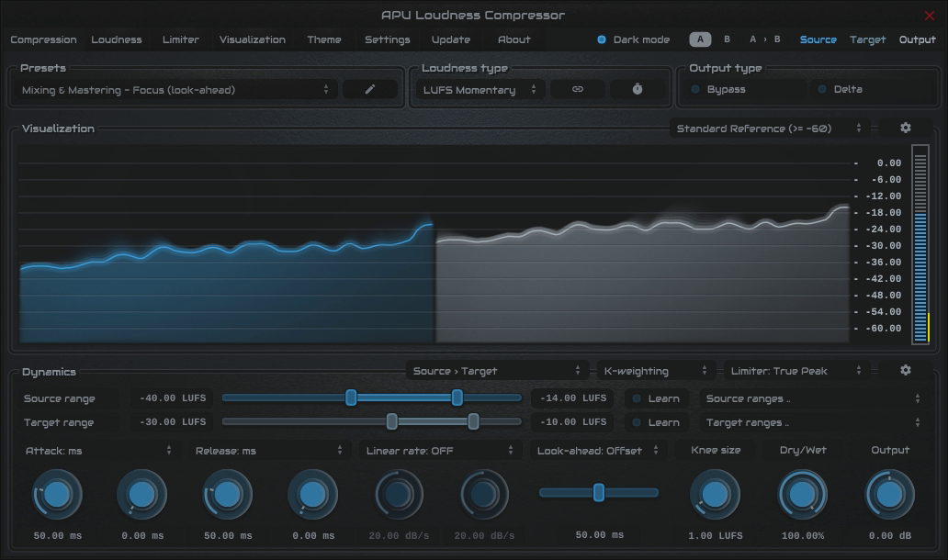The width and height of the screenshot is (948, 560).
Task: Expand the LUFS Momentary dropdown
Action: click(478, 90)
